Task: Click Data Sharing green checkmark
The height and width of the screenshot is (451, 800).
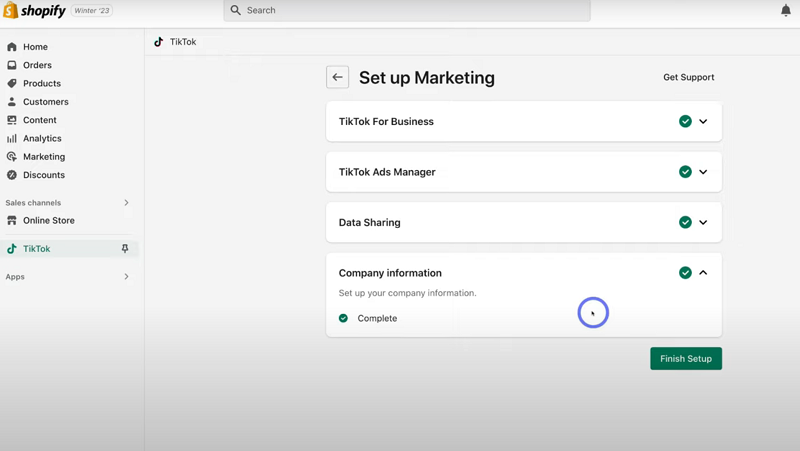Action: pos(685,222)
